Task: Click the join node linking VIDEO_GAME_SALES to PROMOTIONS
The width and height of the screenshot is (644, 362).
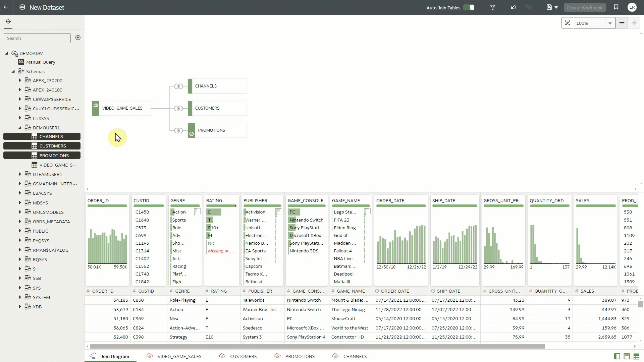Action: (x=179, y=130)
